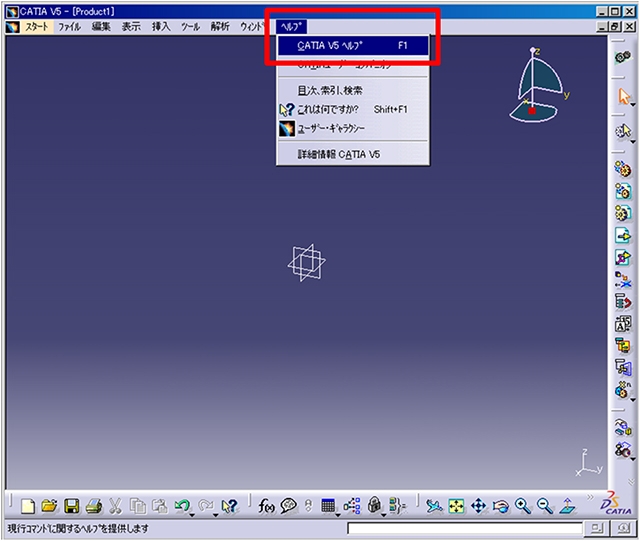Select これは何ですか? from the Help menu
Screen dimensions: 640x541
[353, 109]
